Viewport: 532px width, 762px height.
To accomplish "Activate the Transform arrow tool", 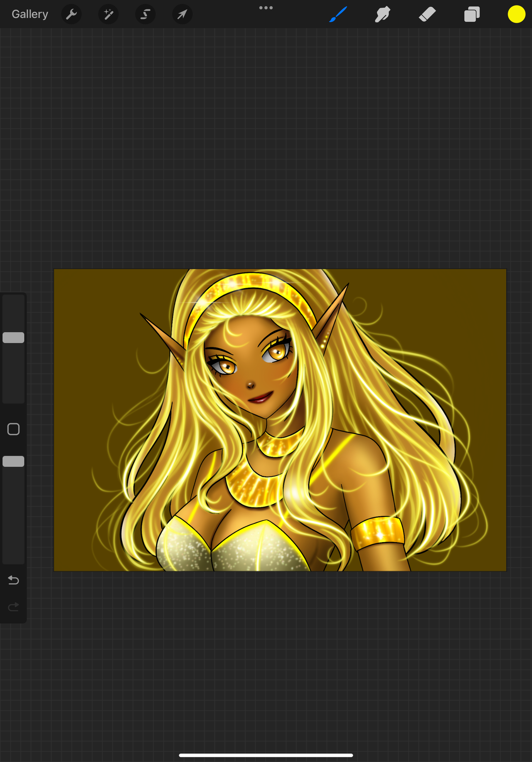I will coord(182,14).
